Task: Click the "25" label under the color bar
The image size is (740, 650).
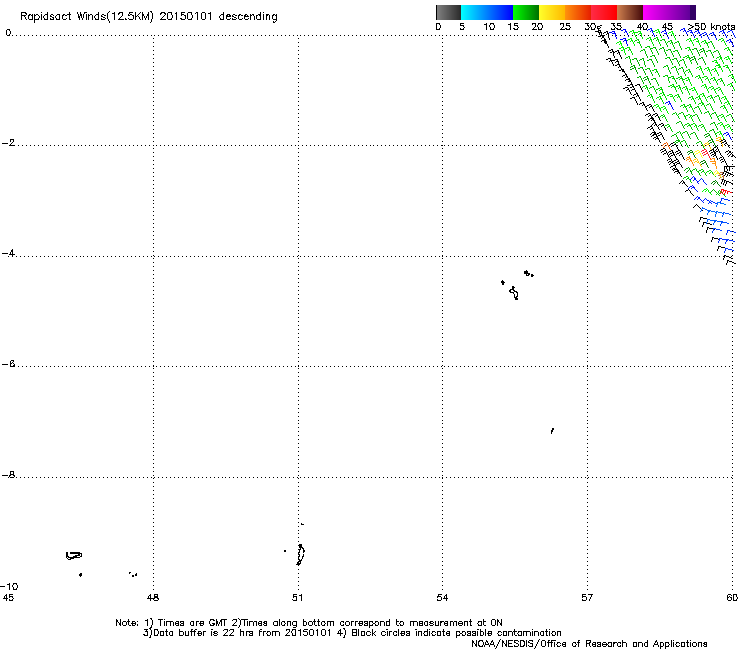Action: [x=565, y=27]
